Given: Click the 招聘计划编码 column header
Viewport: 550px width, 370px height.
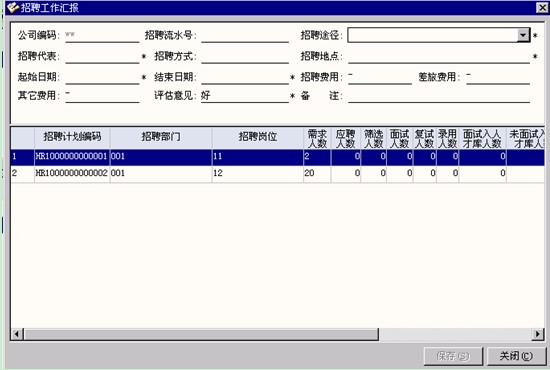Looking at the screenshot, I should 72,138.
